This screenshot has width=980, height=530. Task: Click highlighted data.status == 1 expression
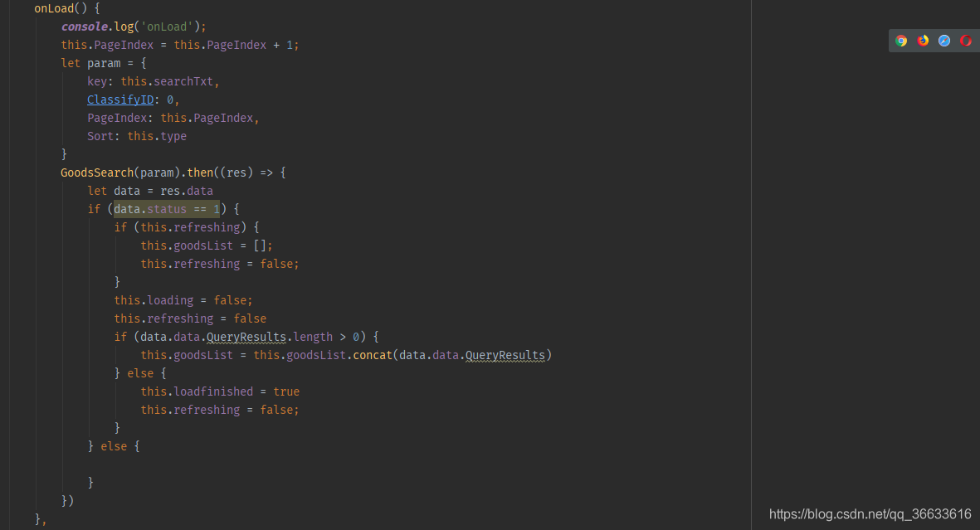(166, 209)
